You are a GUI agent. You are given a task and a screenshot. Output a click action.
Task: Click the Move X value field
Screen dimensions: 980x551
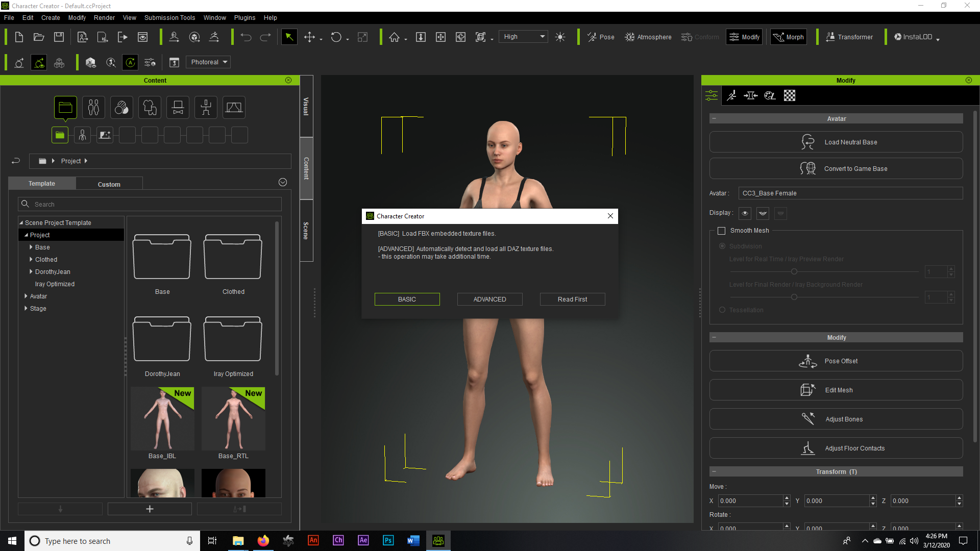coord(750,501)
